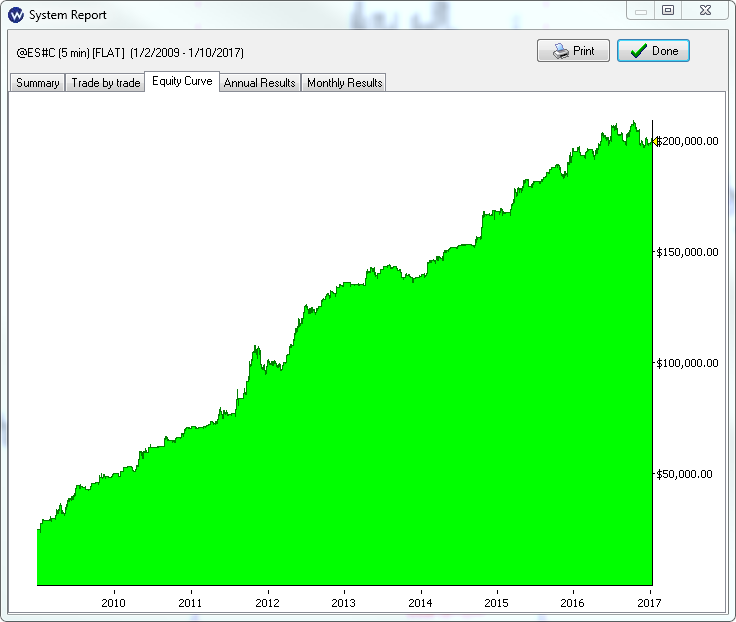Viewport: 736px width, 622px height.
Task: Click the System Report app logo icon
Action: point(15,15)
